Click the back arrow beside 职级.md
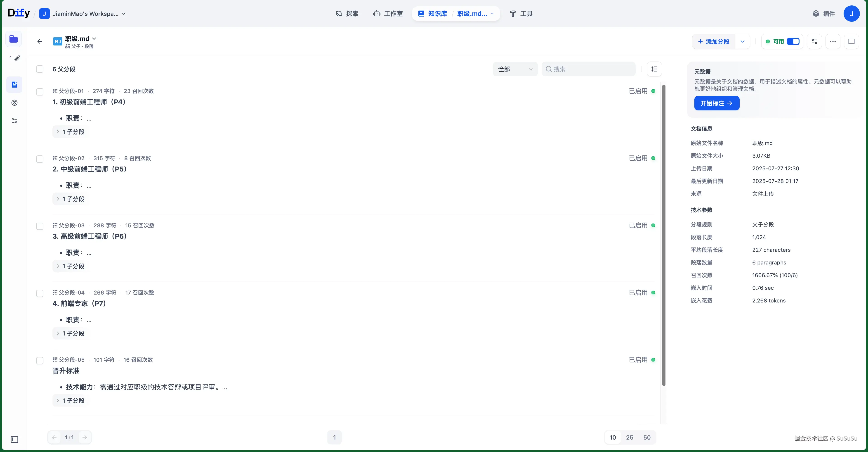This screenshot has height=452, width=868. tap(40, 41)
